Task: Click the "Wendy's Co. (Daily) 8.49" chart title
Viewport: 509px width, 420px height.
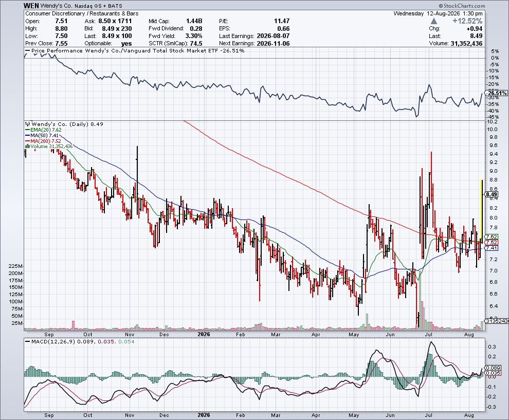Action: [x=67, y=124]
